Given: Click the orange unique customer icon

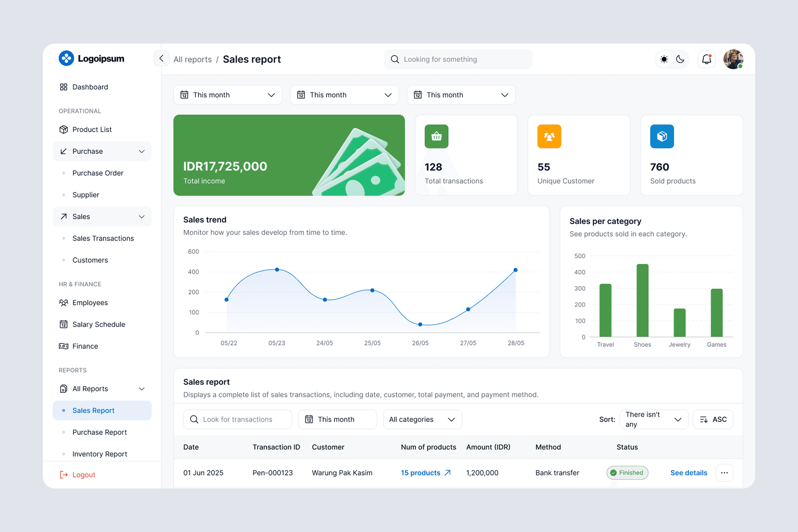Looking at the screenshot, I should (549, 136).
